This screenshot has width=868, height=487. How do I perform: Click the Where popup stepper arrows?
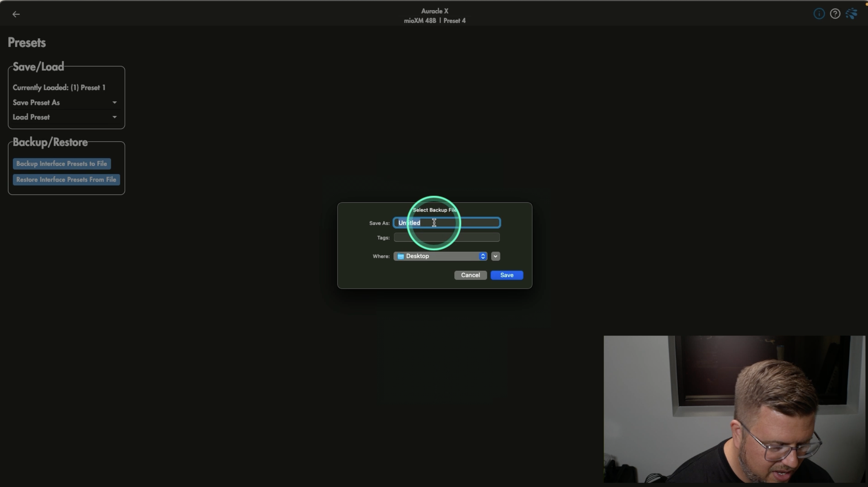pyautogui.click(x=483, y=256)
